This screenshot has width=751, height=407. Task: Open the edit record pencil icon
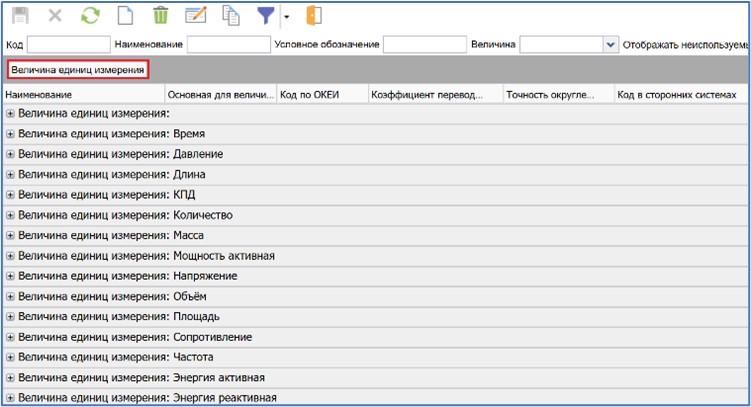(x=196, y=16)
